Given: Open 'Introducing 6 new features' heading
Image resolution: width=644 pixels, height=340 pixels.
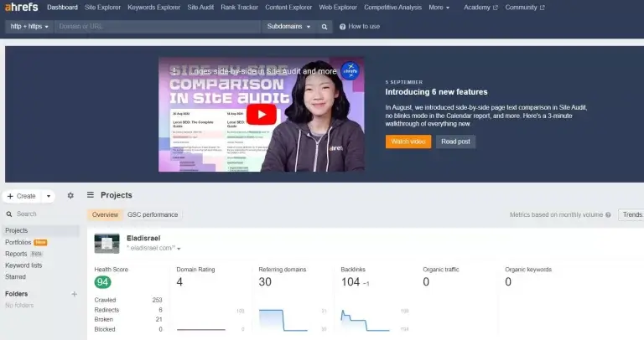Looking at the screenshot, I should pyautogui.click(x=436, y=92).
